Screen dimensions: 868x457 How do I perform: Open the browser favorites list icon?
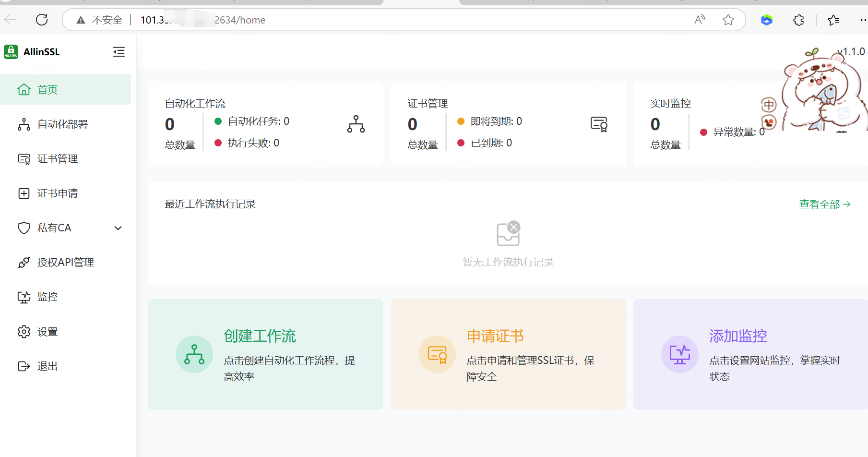833,20
